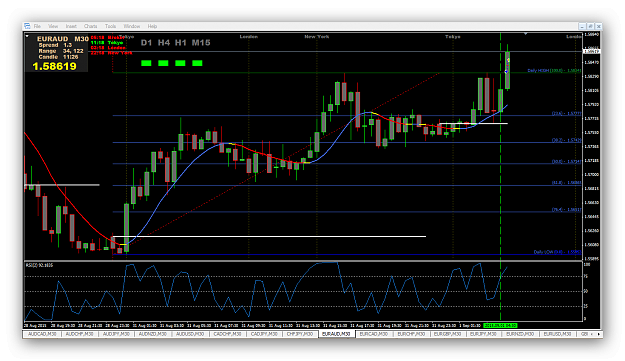Viewport: 625px width, 361px height.
Task: Open the Window menu
Action: [132, 26]
